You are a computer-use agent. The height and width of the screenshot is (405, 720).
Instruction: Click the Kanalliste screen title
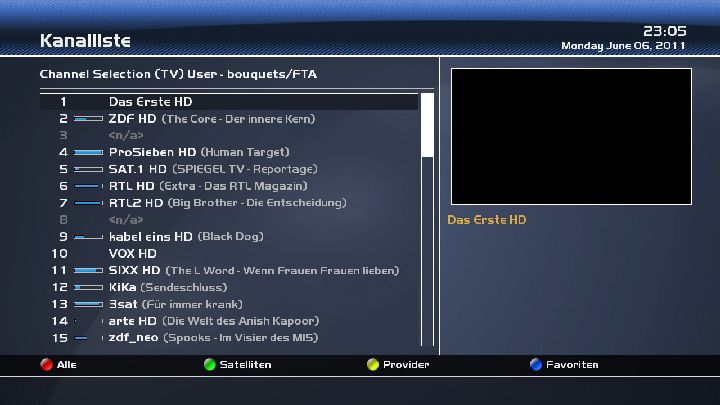click(85, 41)
